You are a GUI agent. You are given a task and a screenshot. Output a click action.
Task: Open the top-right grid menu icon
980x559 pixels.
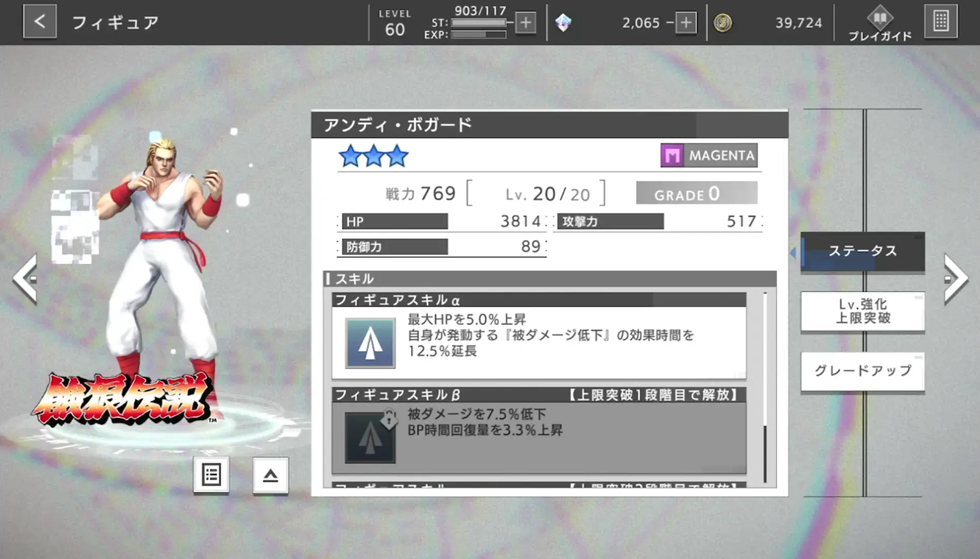pos(941,22)
